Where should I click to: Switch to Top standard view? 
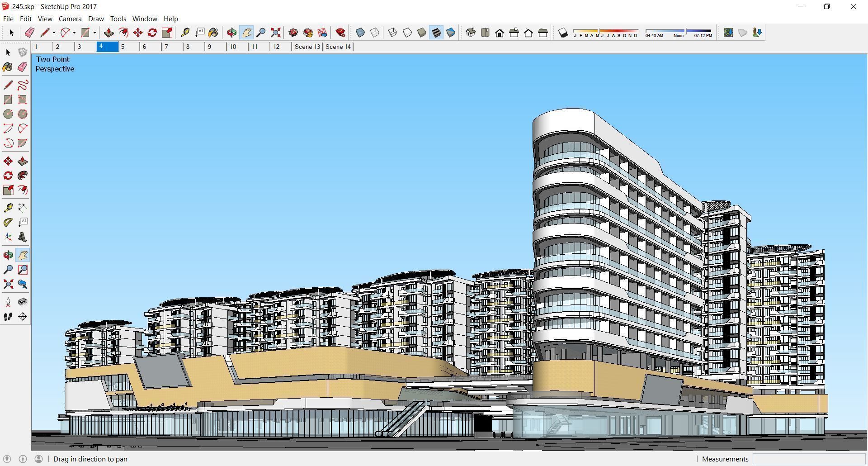click(485, 33)
